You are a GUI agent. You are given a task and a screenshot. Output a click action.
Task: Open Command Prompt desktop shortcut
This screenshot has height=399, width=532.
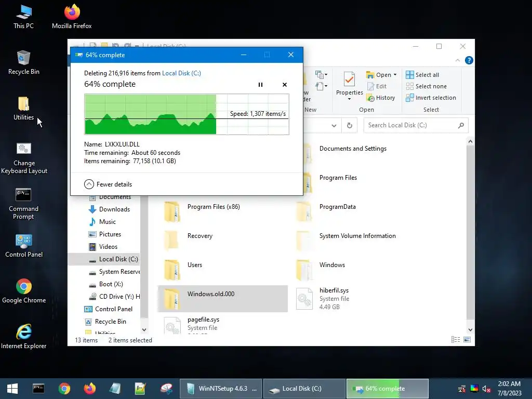tap(23, 204)
